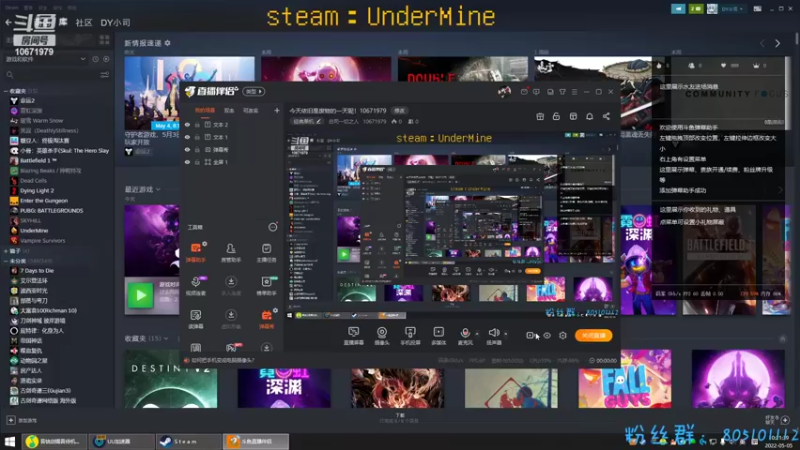Open the hamburger menu in companion title bar
This screenshot has width=800, height=450.
coord(574,92)
